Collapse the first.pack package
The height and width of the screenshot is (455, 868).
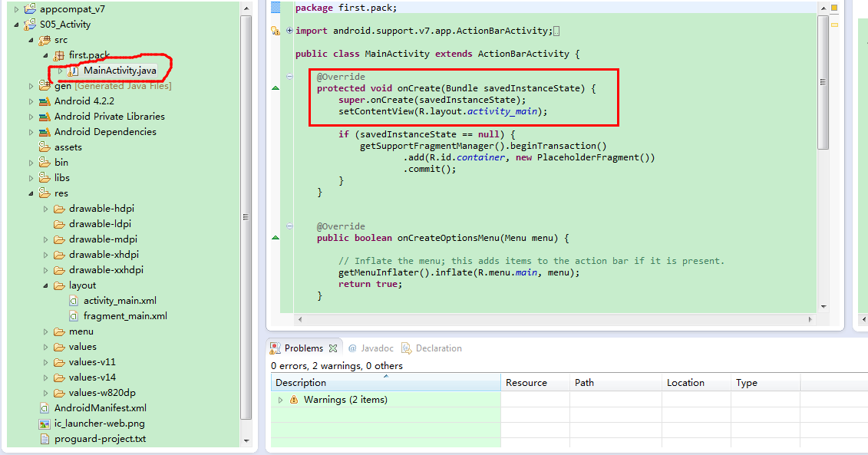click(45, 55)
